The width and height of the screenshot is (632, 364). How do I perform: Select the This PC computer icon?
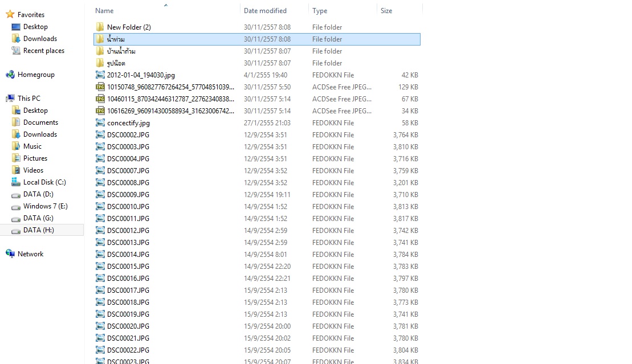(x=10, y=99)
